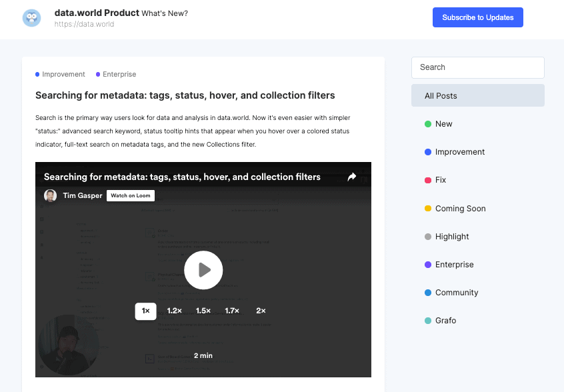Screen dimensions: 564x392
Task: Select 1.2× playback speed
Action: coord(175,311)
